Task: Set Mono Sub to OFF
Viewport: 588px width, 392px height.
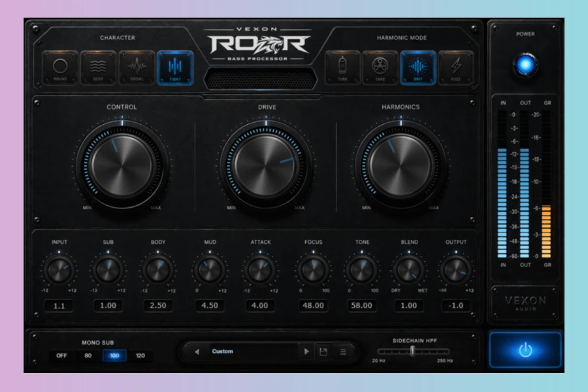Action: [x=61, y=355]
